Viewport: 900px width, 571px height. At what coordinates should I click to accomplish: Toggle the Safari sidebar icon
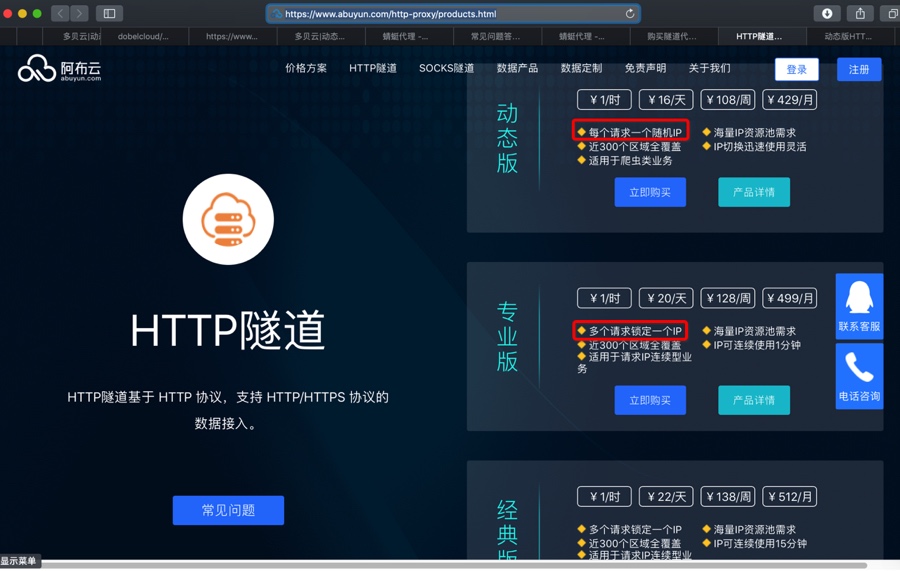click(109, 13)
